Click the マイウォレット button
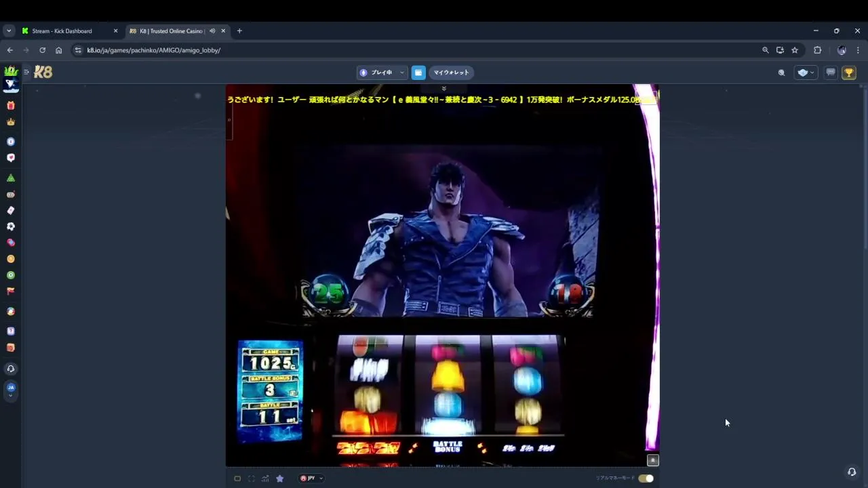This screenshot has height=488, width=868. pos(451,73)
